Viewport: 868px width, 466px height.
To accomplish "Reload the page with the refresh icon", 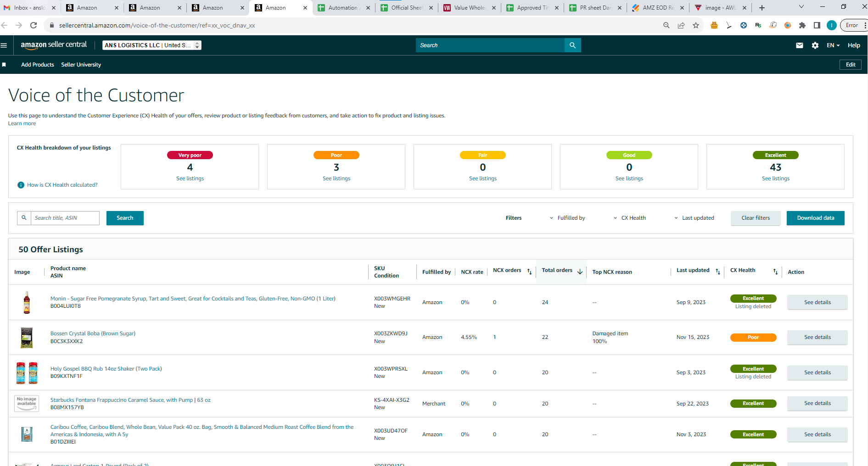I will (x=34, y=25).
